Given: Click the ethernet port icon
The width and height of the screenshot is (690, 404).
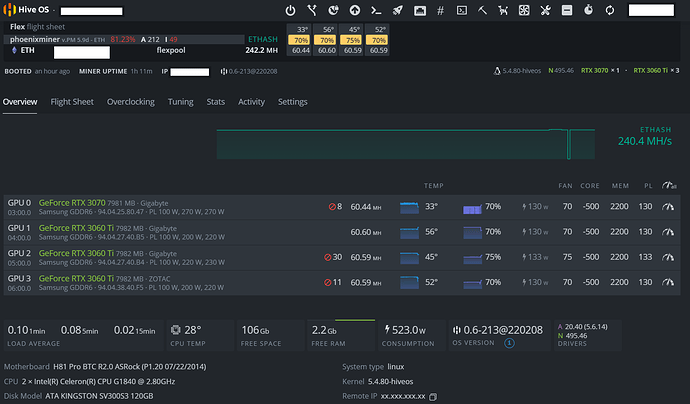Looking at the screenshot, I should [x=420, y=11].
